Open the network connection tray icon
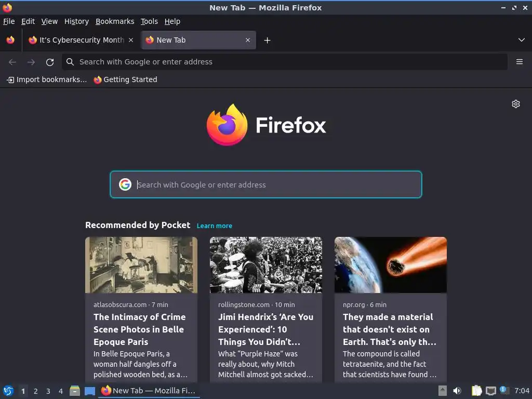This screenshot has height=399, width=532. 490,391
